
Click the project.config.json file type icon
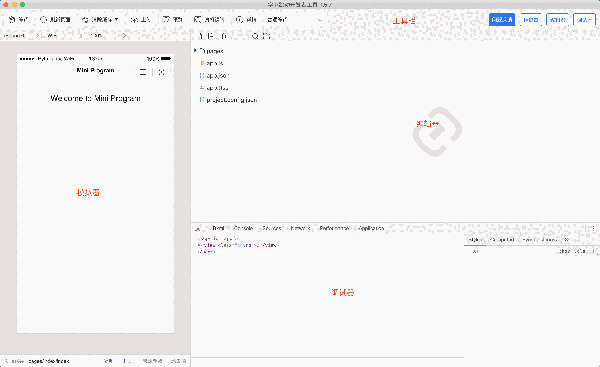202,100
